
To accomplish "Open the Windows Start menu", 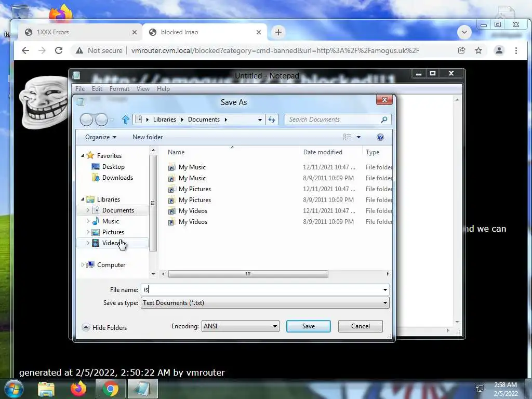I will pyautogui.click(x=14, y=389).
